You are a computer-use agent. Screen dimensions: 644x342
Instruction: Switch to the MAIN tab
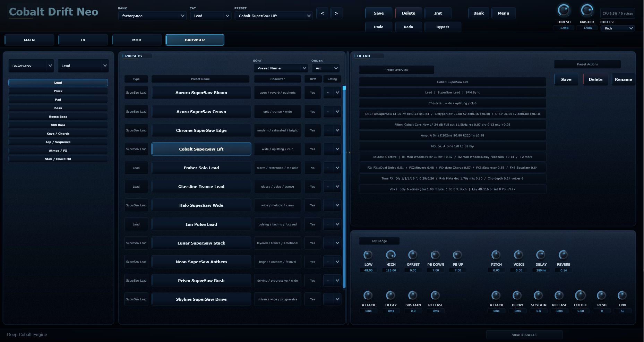pos(29,40)
